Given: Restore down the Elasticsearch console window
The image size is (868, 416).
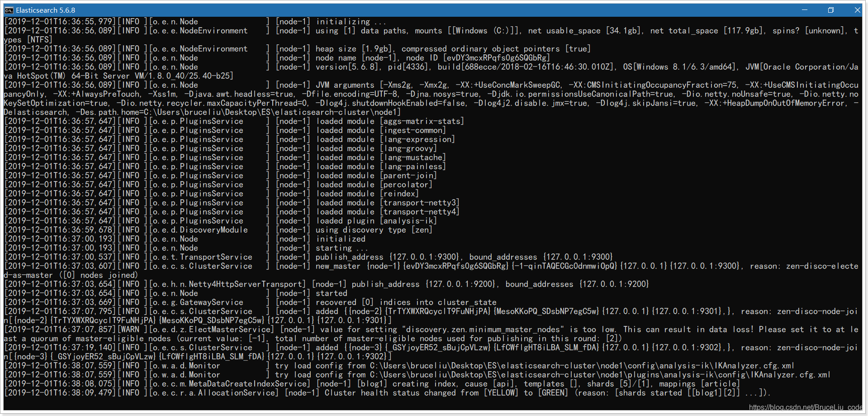Looking at the screenshot, I should point(831,10).
